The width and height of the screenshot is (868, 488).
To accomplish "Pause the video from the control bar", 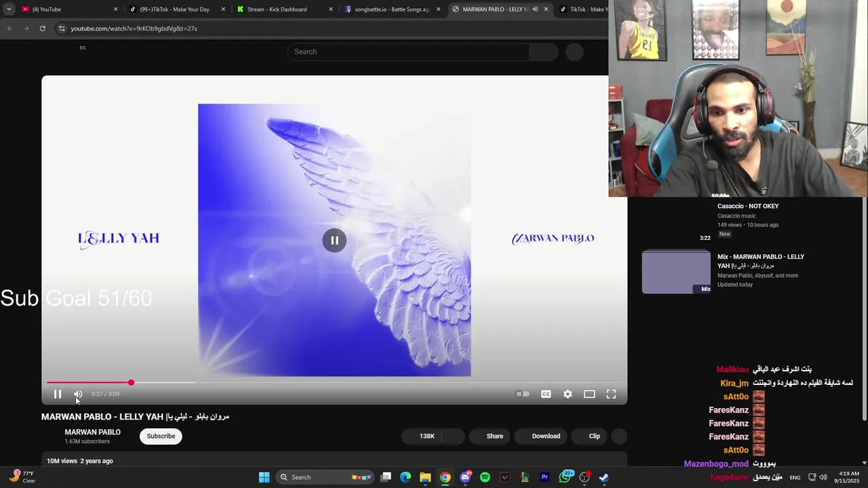I will click(x=58, y=394).
